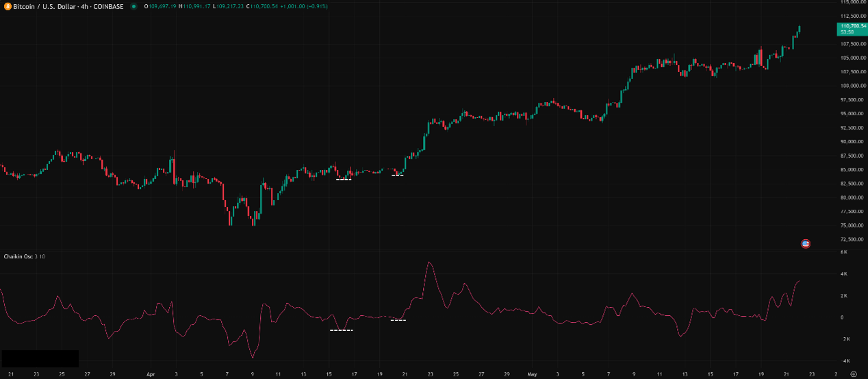Image resolution: width=868 pixels, height=379 pixels.
Task: Click the 95,000.00 price axis label
Action: 852,114
